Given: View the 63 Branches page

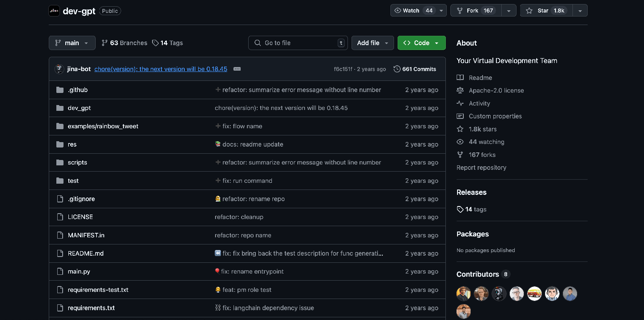Looking at the screenshot, I should 124,43.
